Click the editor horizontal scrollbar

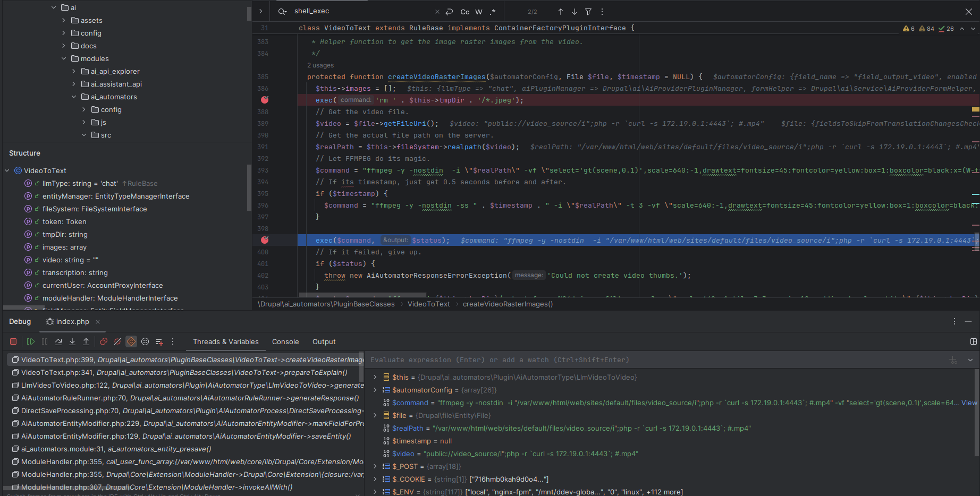click(363, 294)
